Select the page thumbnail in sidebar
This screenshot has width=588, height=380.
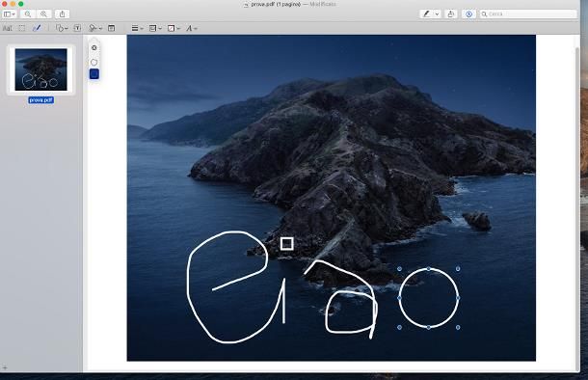point(40,69)
